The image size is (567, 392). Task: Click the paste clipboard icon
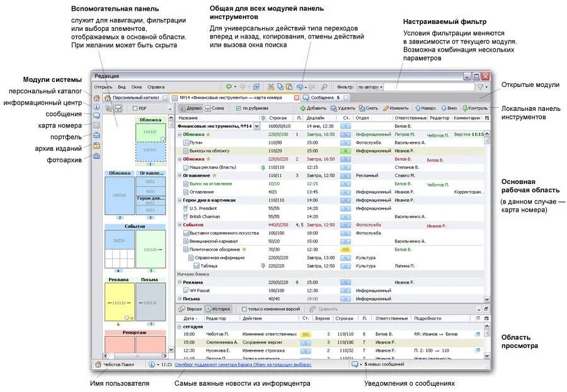pos(289,87)
